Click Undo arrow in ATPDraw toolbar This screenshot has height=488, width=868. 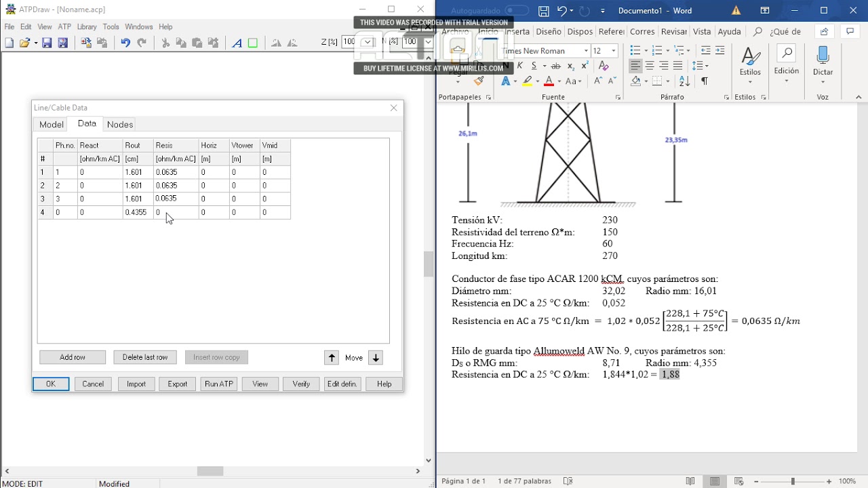click(x=125, y=43)
